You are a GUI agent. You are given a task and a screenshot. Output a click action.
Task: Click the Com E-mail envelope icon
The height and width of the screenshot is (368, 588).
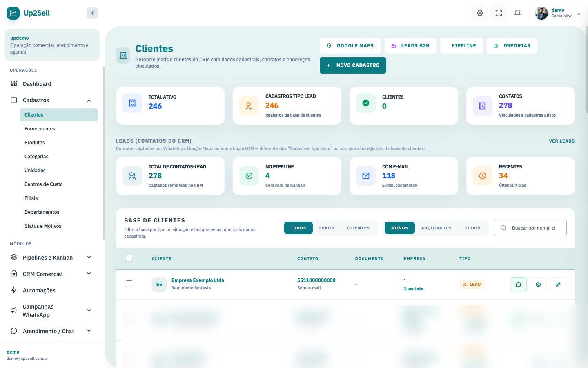point(366,176)
